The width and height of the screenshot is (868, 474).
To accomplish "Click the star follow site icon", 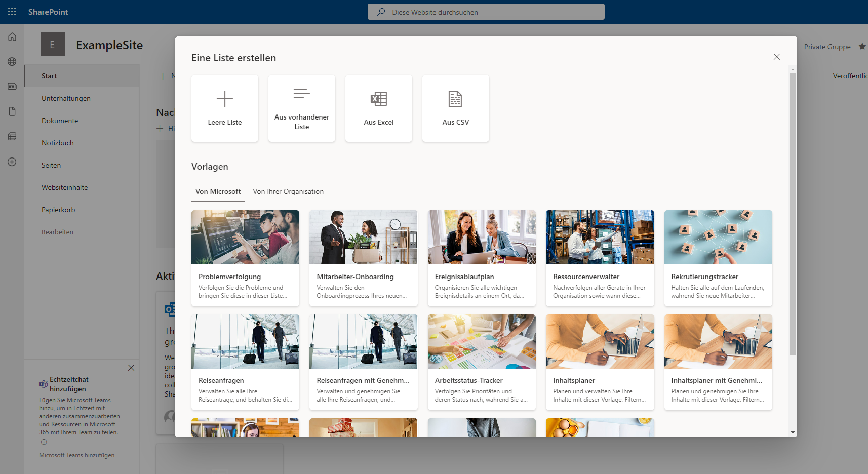I will (862, 47).
